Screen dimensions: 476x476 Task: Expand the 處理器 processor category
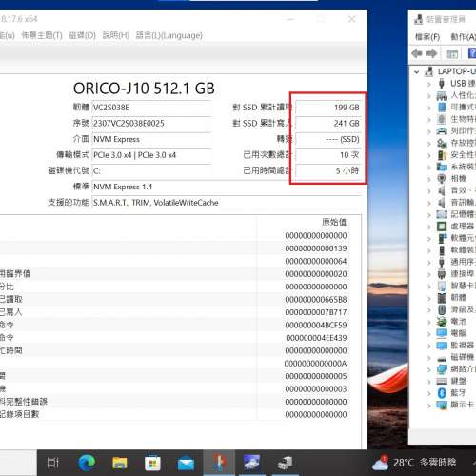tap(429, 227)
